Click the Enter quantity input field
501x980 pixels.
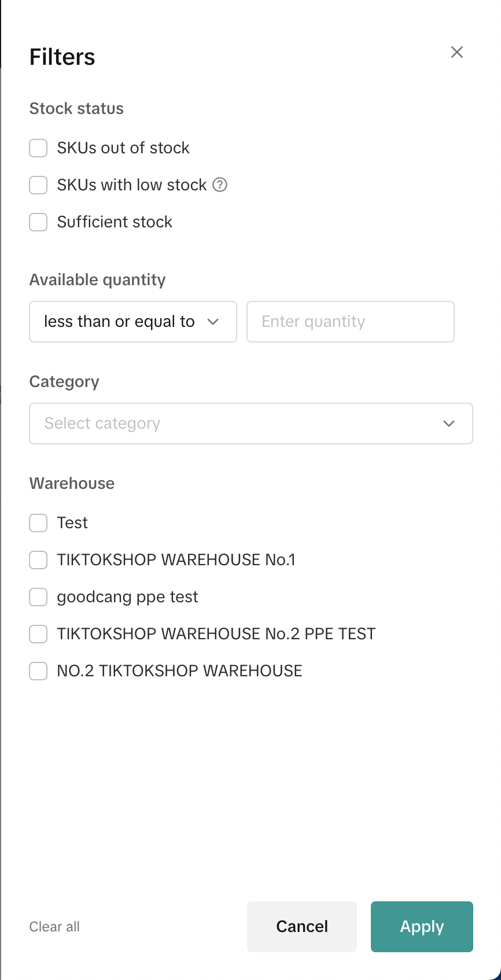350,322
